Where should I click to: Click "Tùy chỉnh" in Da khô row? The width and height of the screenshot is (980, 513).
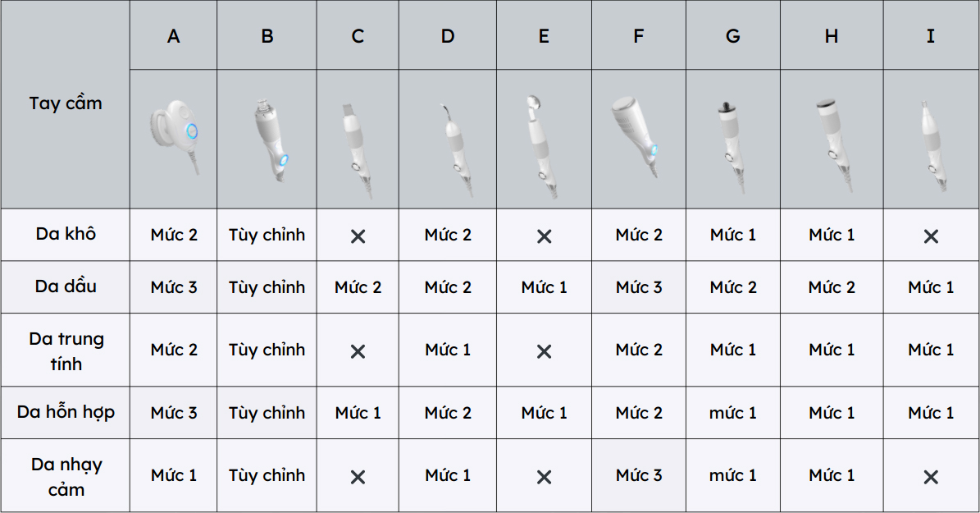click(267, 235)
